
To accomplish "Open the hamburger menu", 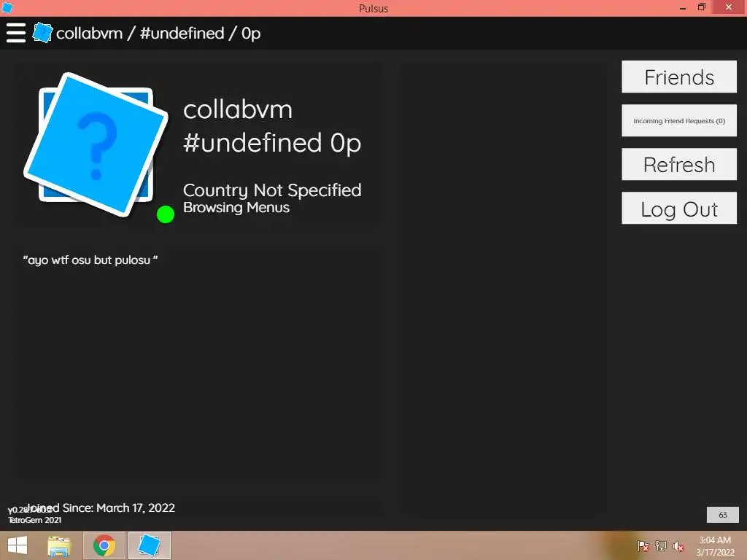I will tap(16, 33).
